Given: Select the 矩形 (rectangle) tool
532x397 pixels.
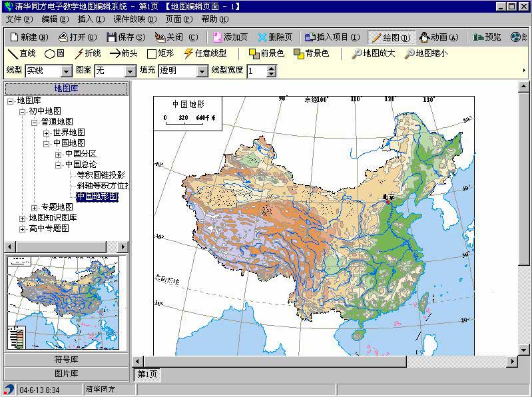Looking at the screenshot, I should 160,54.
